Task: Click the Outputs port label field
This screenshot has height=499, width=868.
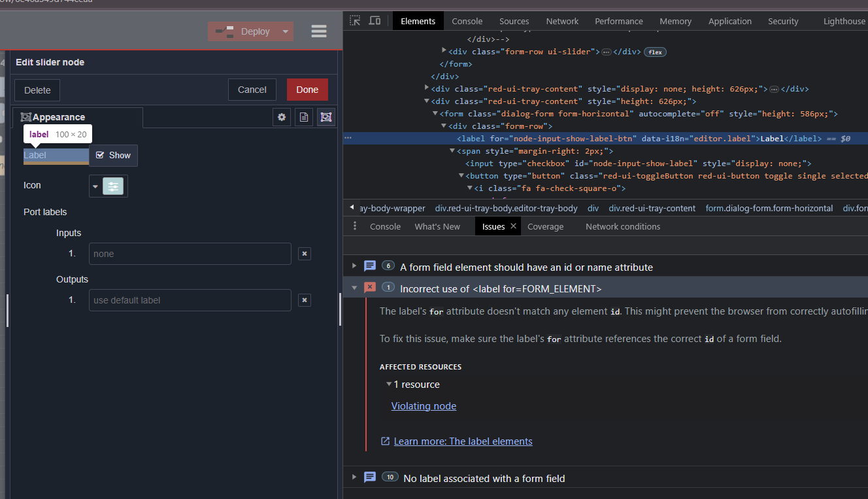Action: pos(190,300)
